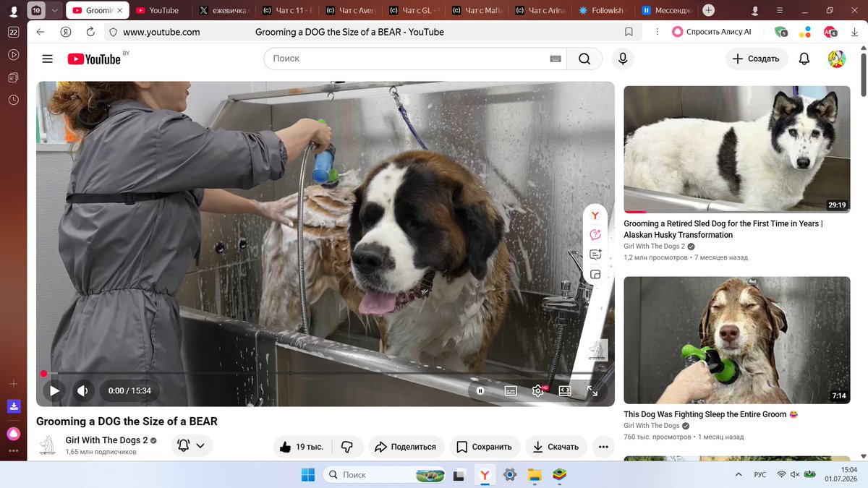The width and height of the screenshot is (868, 488).
Task: Close the Grooming YouTube tab
Action: pos(120,10)
